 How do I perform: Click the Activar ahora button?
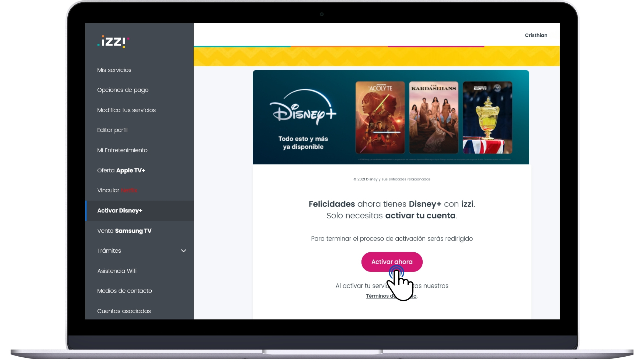(392, 262)
